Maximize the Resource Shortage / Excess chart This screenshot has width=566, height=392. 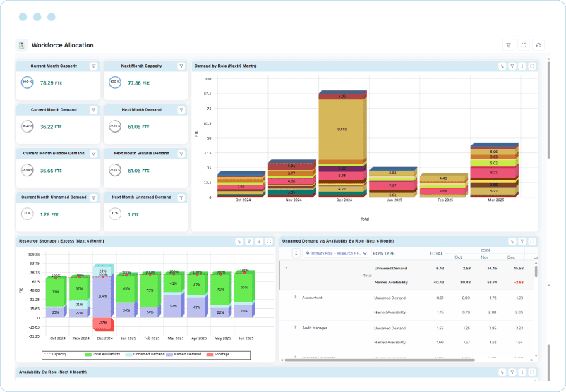pyautogui.click(x=269, y=241)
